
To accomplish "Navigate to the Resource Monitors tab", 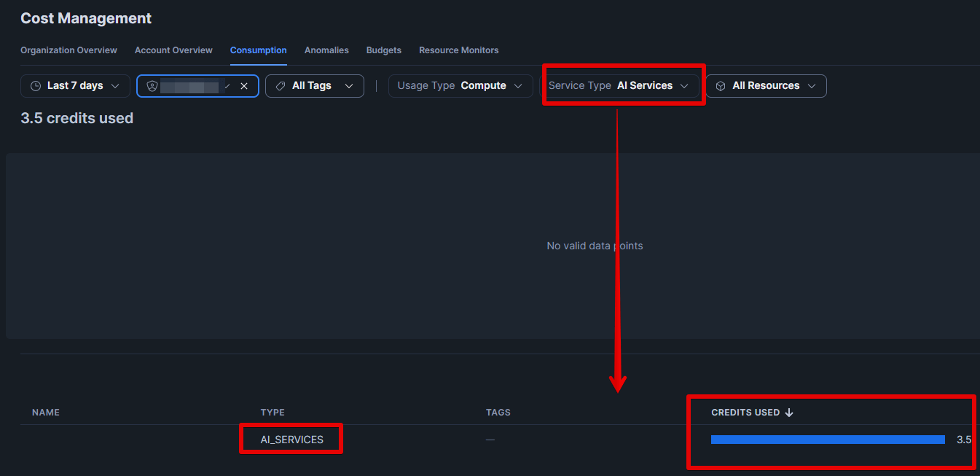I will pos(458,50).
